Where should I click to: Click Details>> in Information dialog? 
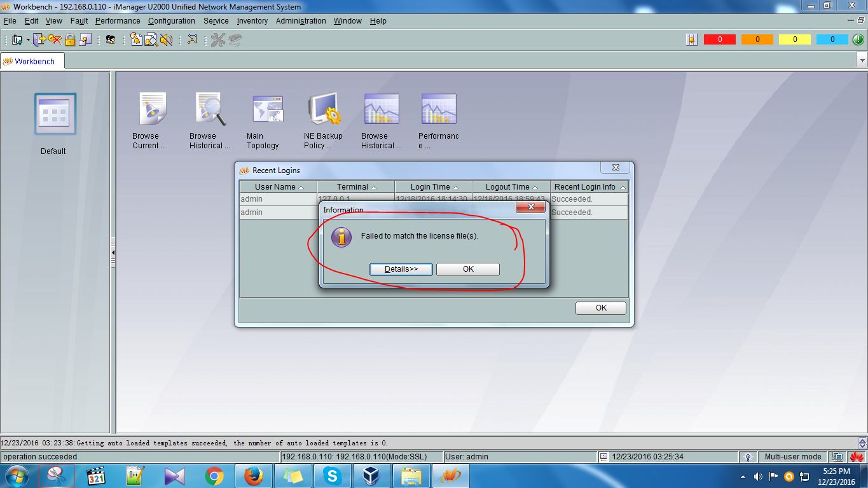(x=401, y=269)
